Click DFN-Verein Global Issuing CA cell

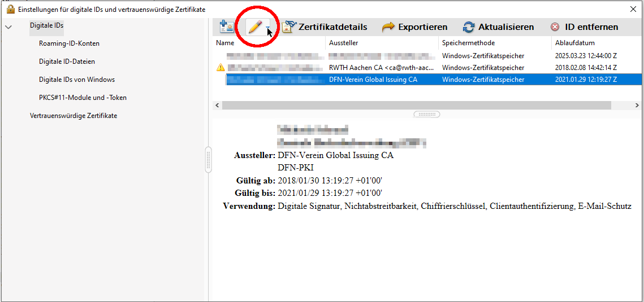(x=373, y=80)
